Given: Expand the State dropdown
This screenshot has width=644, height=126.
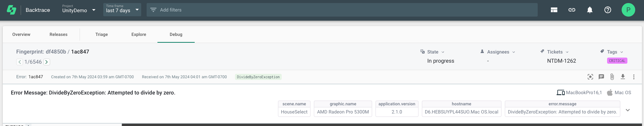Looking at the screenshot, I should [x=443, y=52].
